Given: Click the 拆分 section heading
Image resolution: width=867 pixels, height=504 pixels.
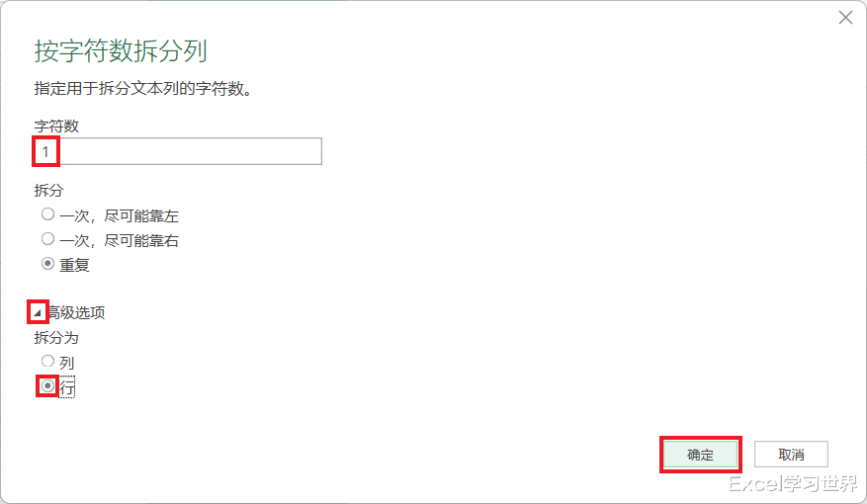Looking at the screenshot, I should click(48, 191).
